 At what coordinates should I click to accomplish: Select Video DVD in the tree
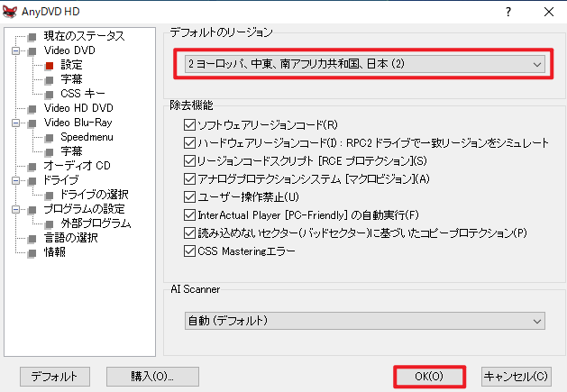[69, 50]
